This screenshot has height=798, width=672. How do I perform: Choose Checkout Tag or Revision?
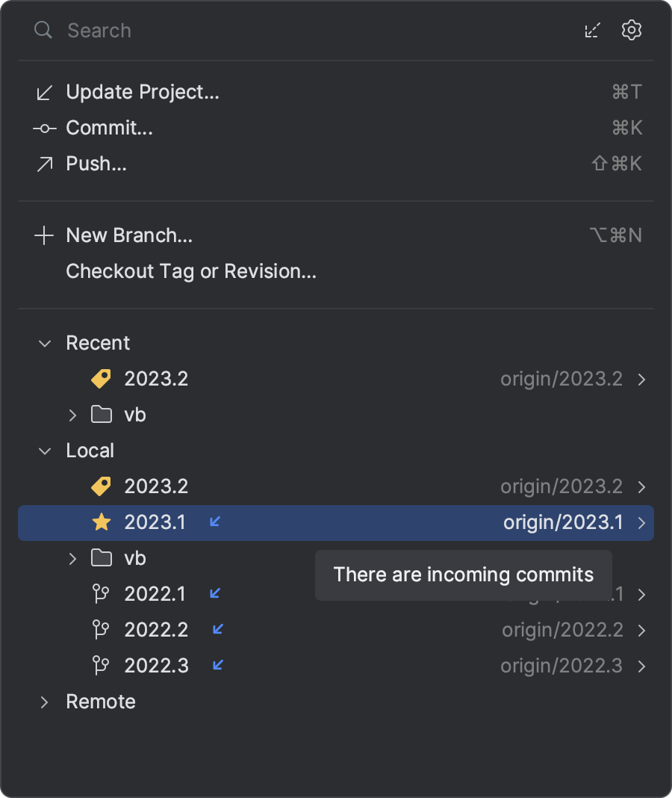pyautogui.click(x=191, y=271)
